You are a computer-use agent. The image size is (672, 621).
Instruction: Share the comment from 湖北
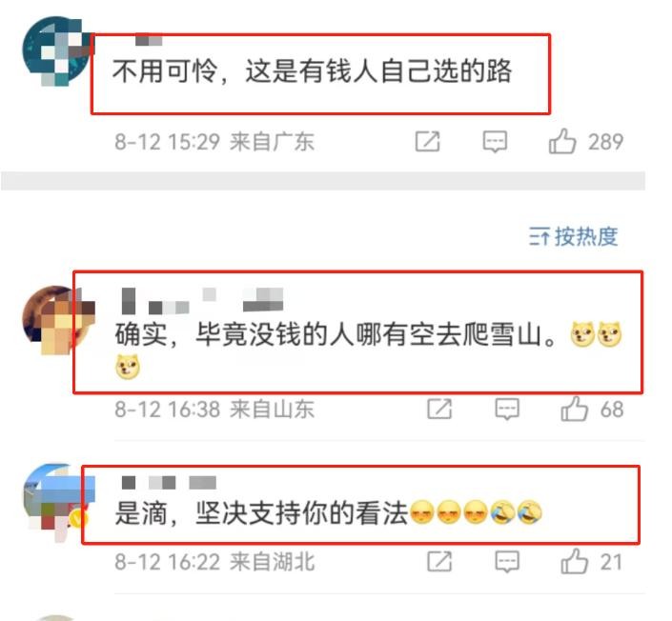[439, 561]
